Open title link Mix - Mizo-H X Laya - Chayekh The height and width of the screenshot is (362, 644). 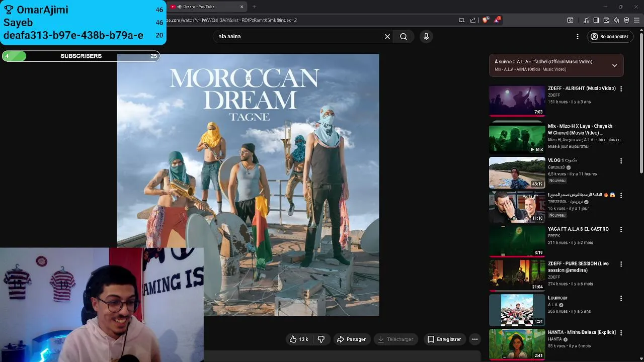pos(580,130)
